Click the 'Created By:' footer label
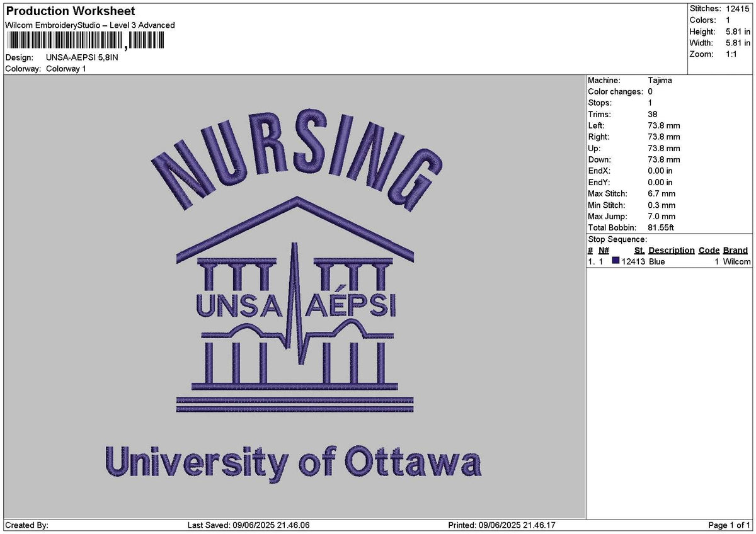The width and height of the screenshot is (756, 534). (x=26, y=526)
